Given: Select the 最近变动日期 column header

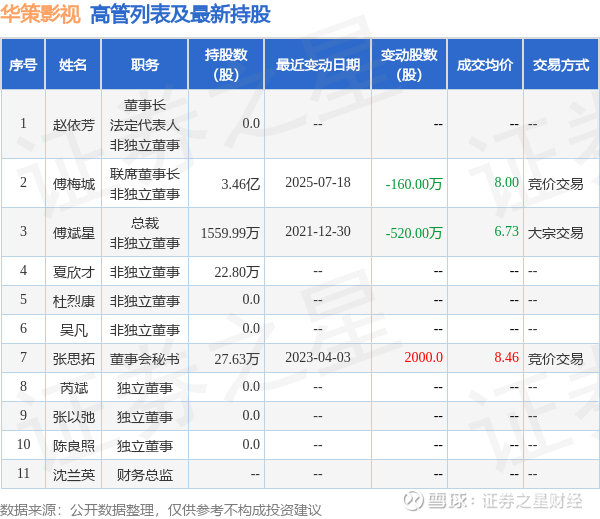Looking at the screenshot, I should (x=318, y=64).
